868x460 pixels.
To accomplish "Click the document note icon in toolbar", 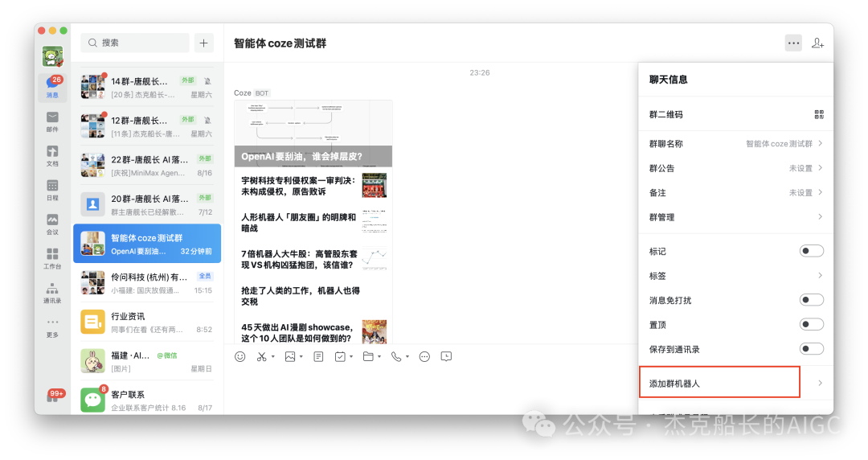I will [318, 356].
